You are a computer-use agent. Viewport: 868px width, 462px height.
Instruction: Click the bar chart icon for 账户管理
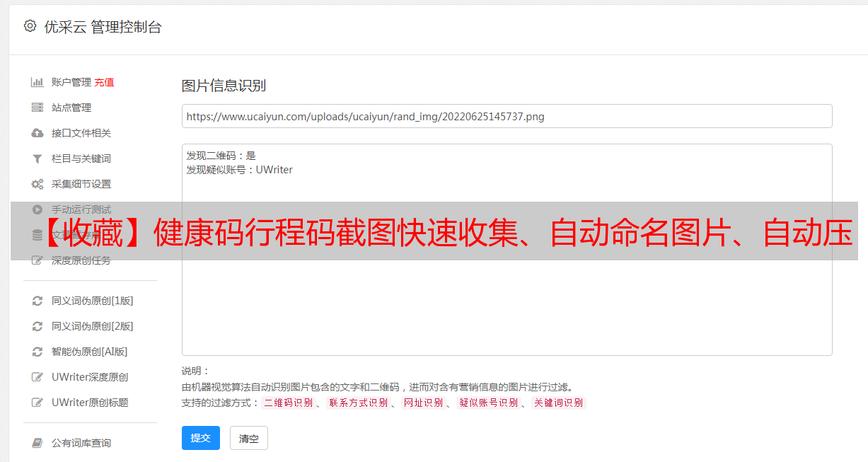pos(37,82)
